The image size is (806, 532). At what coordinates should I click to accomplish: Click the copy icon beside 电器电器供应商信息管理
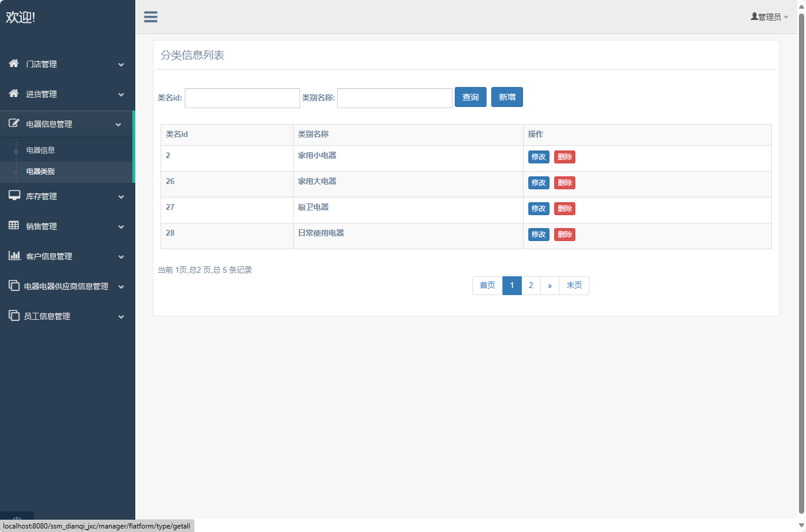pyautogui.click(x=14, y=286)
